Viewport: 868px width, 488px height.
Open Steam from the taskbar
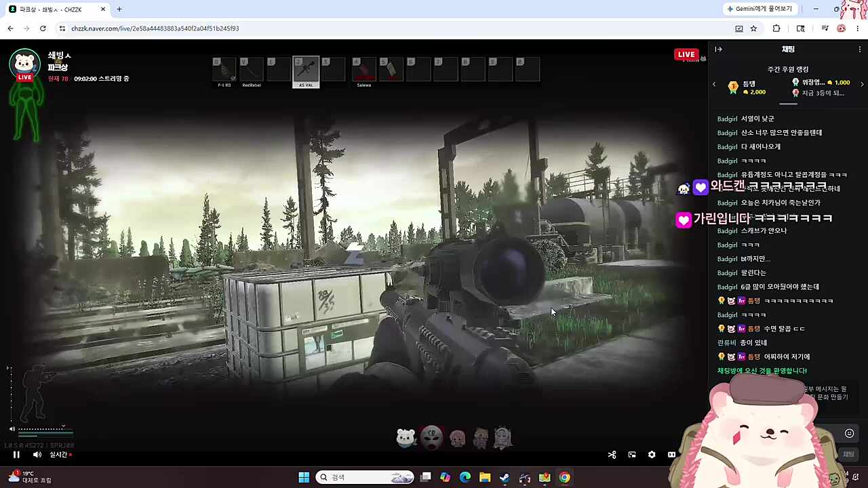point(505,478)
